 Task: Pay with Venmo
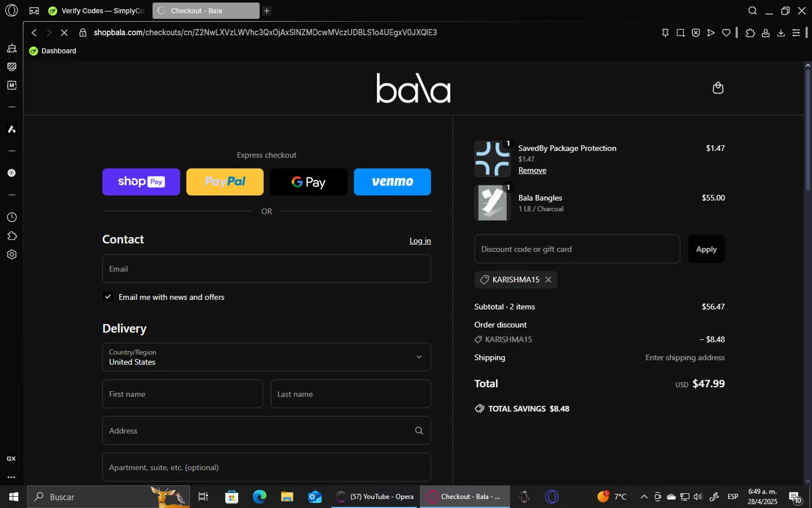(x=392, y=182)
